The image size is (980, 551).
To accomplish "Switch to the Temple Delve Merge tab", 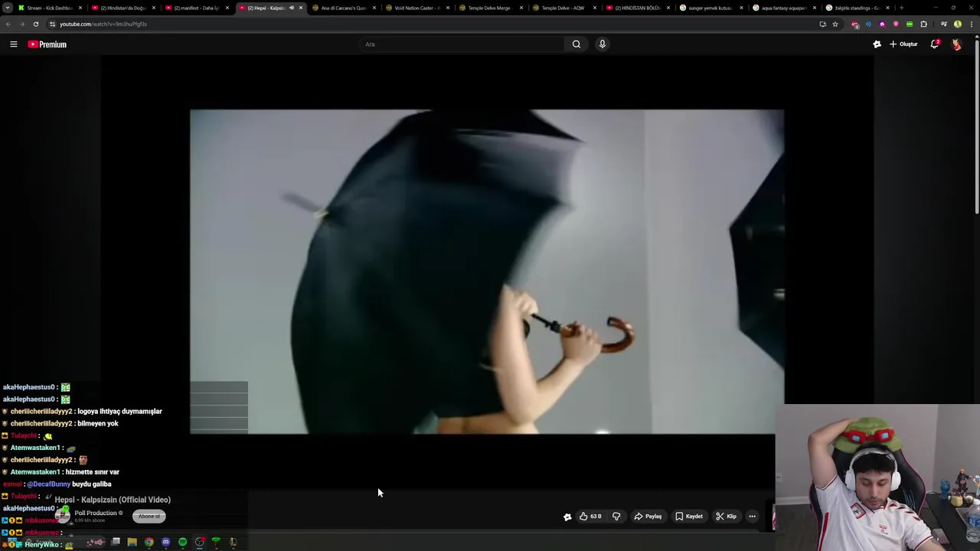I will click(x=490, y=8).
